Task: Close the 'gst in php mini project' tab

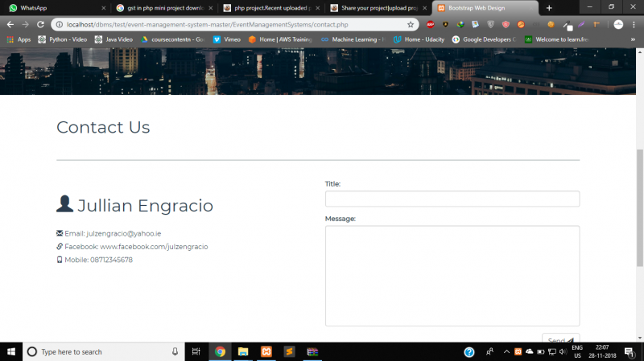Action: 211,8
